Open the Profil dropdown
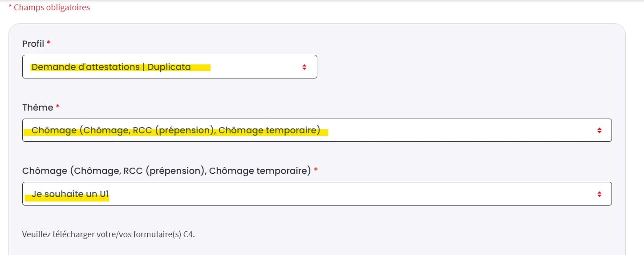This screenshot has width=644, height=255. [x=169, y=67]
